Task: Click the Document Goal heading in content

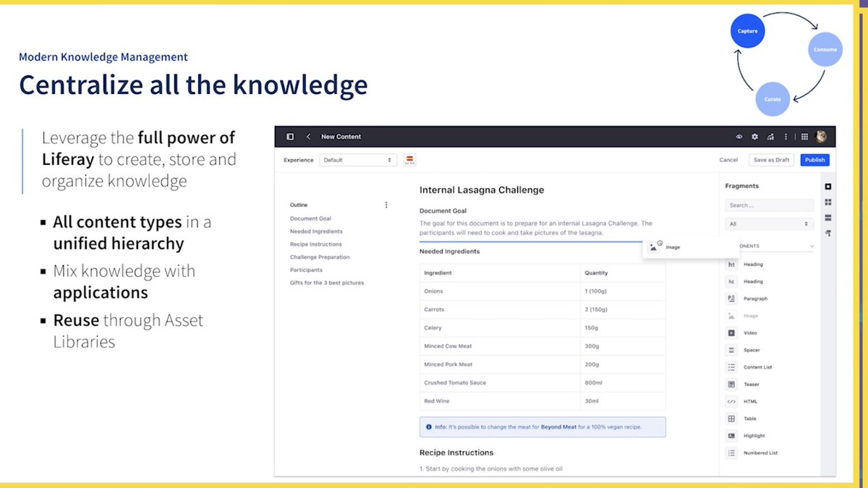Action: coord(443,211)
